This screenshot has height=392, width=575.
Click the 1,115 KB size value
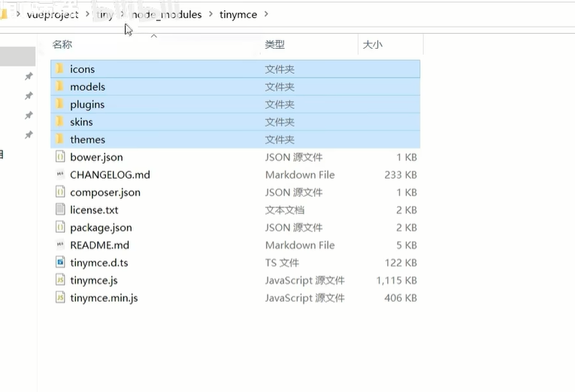click(x=396, y=280)
